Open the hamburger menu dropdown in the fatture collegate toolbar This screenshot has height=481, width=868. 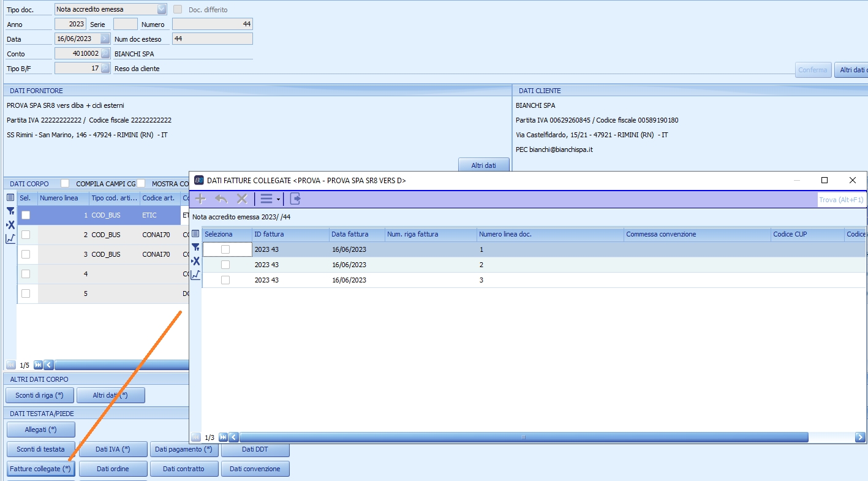coord(270,199)
